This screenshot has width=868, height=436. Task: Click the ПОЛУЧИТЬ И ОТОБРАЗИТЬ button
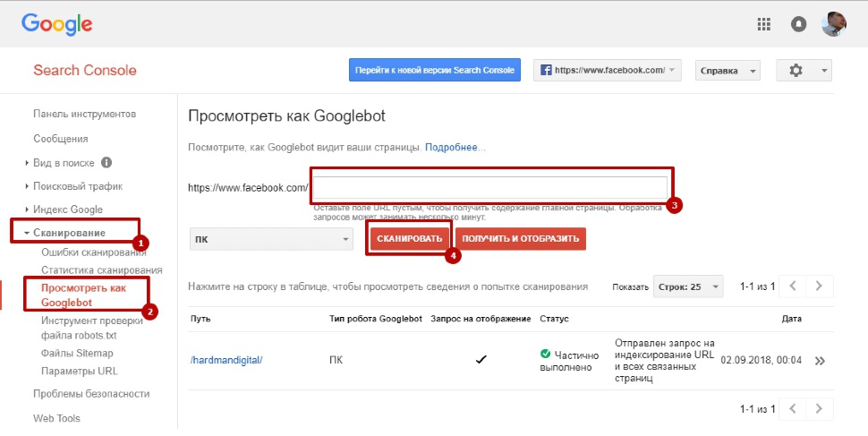coord(521,239)
